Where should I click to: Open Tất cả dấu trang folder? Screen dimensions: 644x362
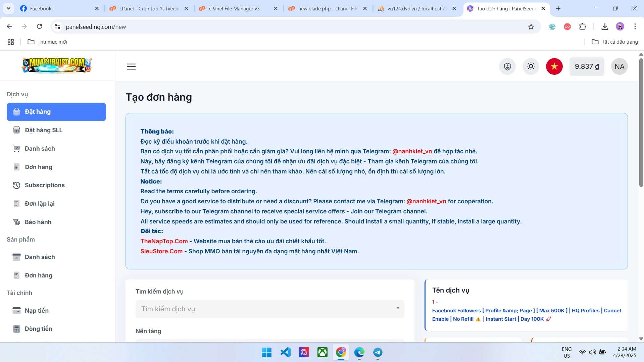point(615,42)
